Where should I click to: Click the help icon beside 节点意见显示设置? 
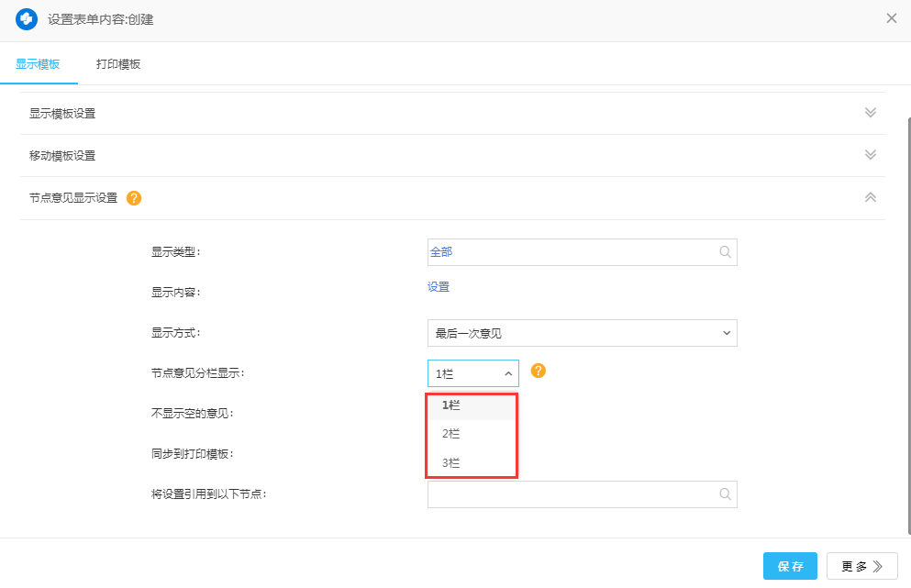pyautogui.click(x=134, y=197)
